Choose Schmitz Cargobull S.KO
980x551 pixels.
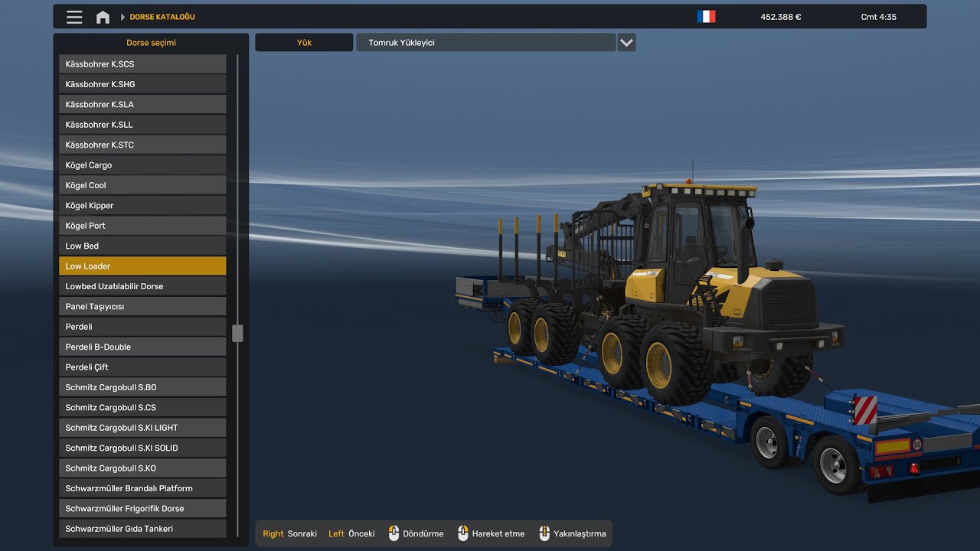[x=142, y=468]
